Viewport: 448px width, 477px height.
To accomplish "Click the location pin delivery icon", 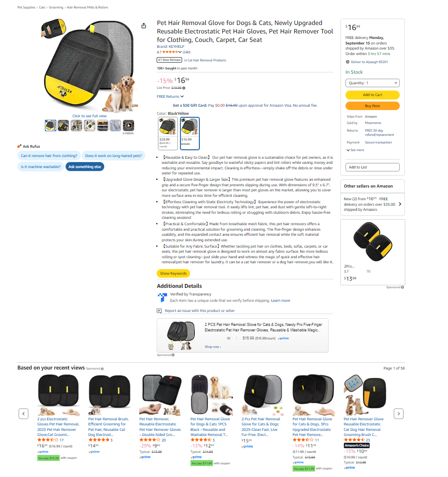I will (x=347, y=62).
